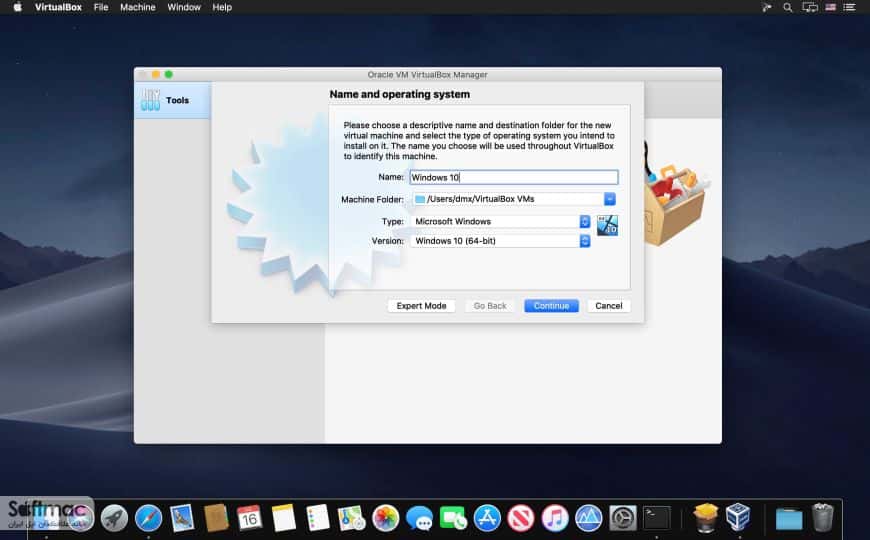The height and width of the screenshot is (540, 870).
Task: Open the Help menu
Action: (222, 7)
